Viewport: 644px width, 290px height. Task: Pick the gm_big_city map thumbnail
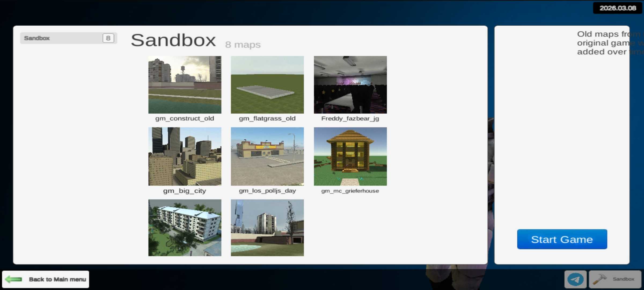[x=185, y=156]
